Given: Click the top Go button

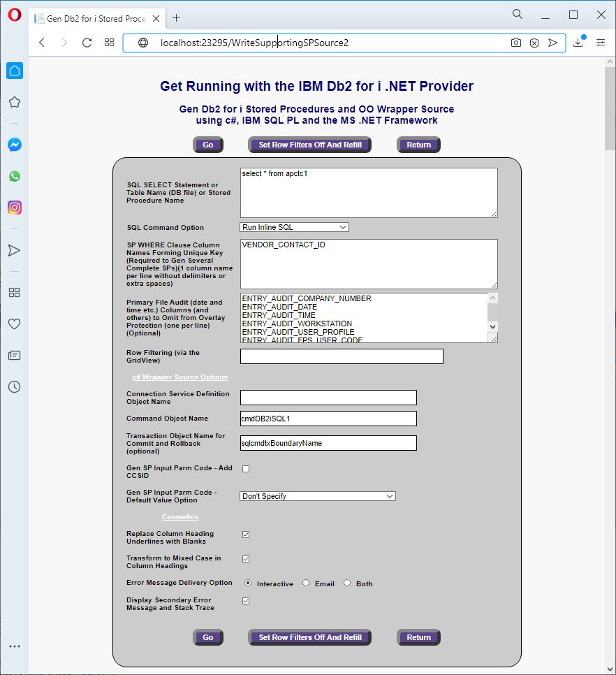Looking at the screenshot, I should coord(208,145).
